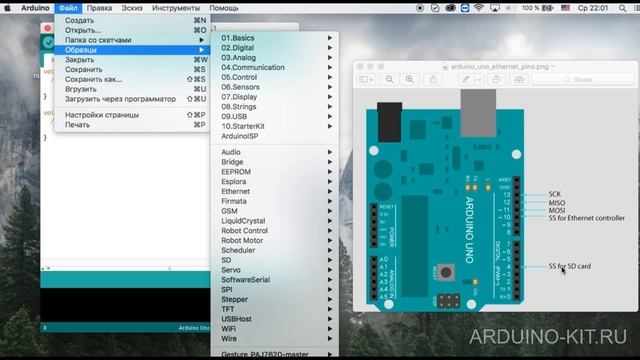Expand the EEPROM library examples
This screenshot has height=360, width=640.
275,171
